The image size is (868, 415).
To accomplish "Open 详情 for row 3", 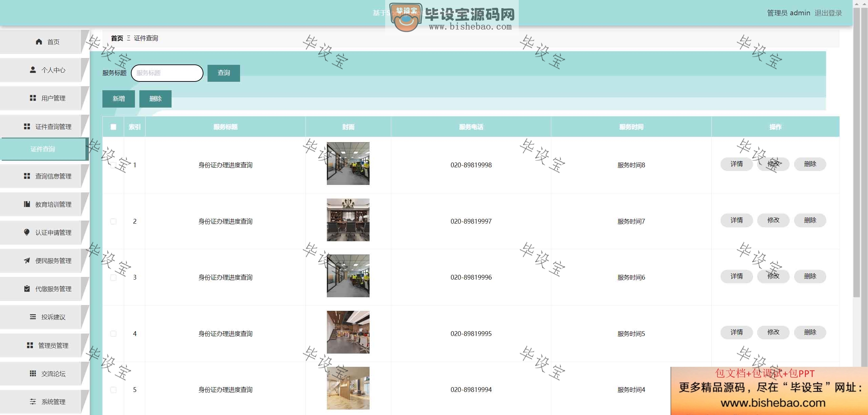I will click(x=737, y=277).
